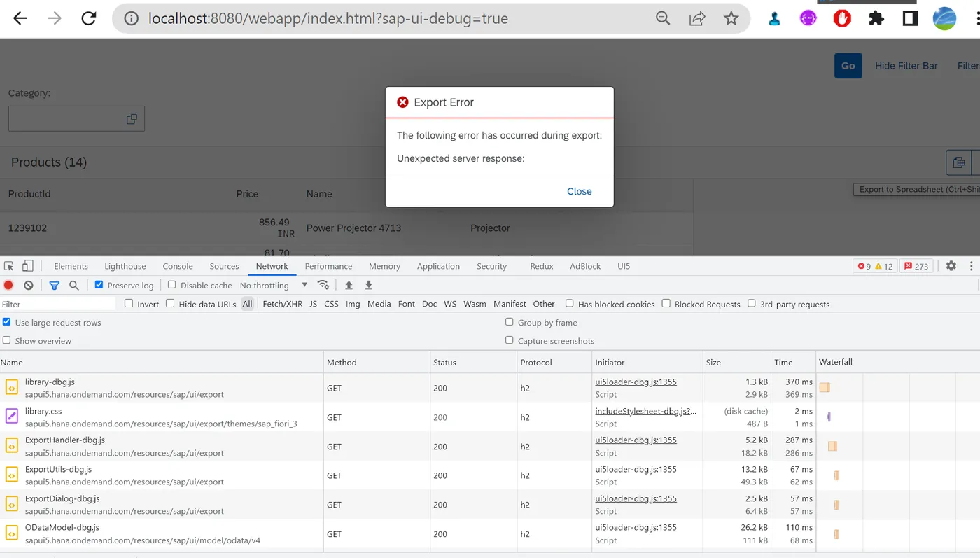Activate the DevTools inspect element picker
Screen dimensions: 980x558
[9, 266]
